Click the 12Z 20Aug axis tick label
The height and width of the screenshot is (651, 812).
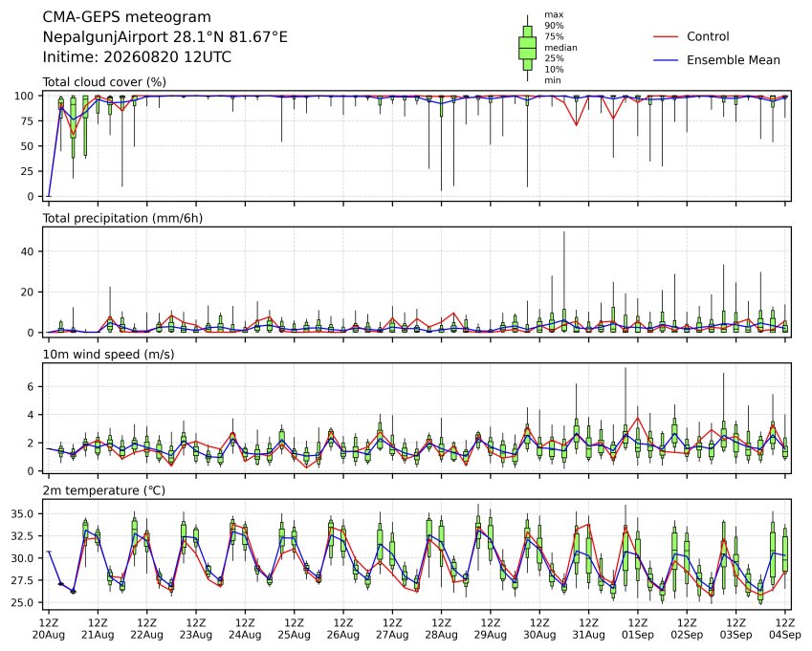tap(49, 629)
